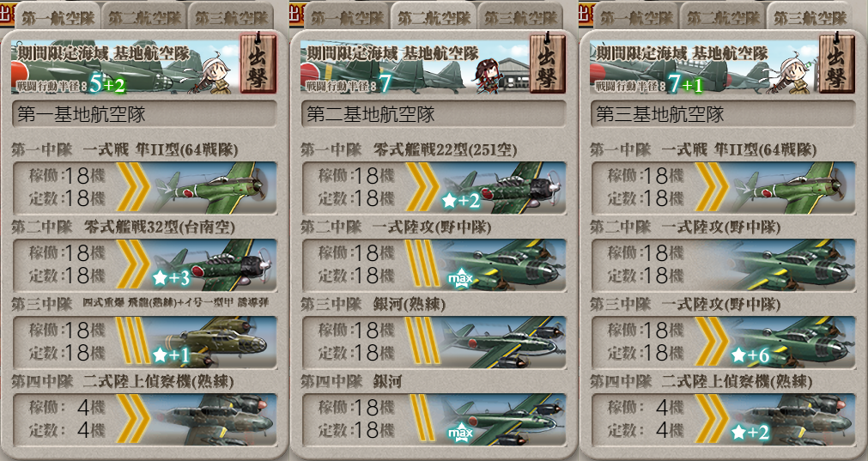Toggle the 出撃 wooden tag of 第三基地航空隊
Image resolution: width=868 pixels, height=461 pixels.
(836, 64)
